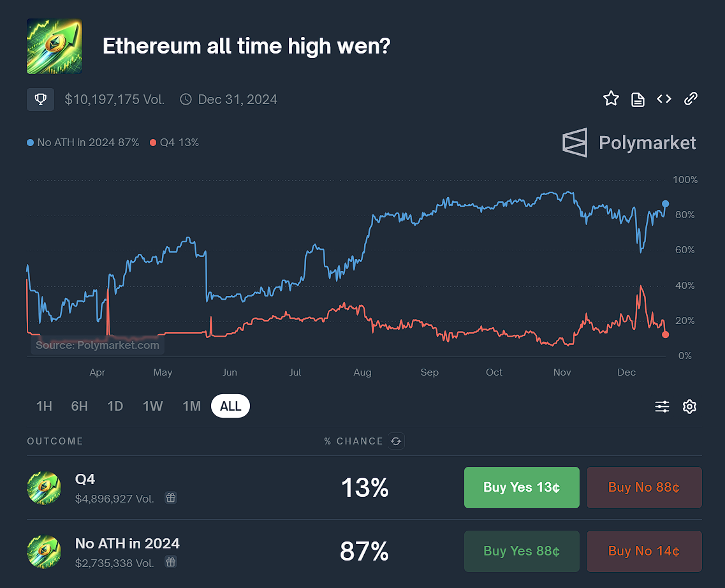Open the market rules document icon
725x588 pixels.
[x=638, y=99]
